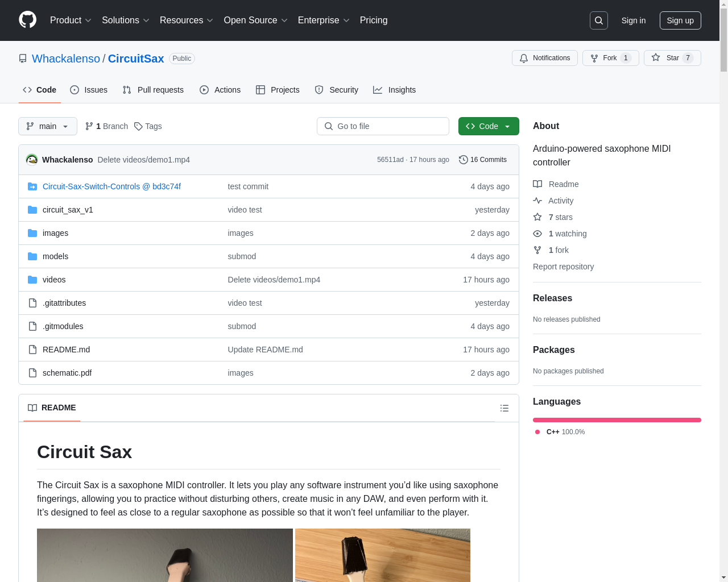Open the 56511ad commit hash link

(x=390, y=160)
